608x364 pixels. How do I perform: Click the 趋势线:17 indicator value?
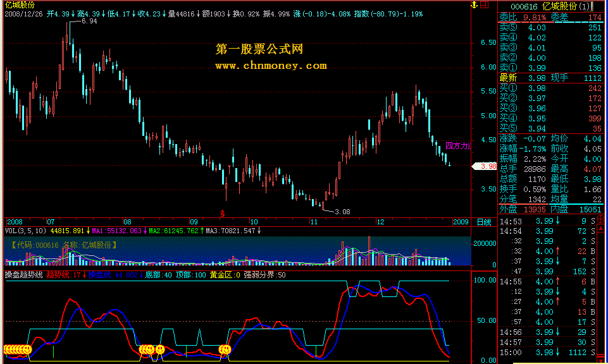64,275
